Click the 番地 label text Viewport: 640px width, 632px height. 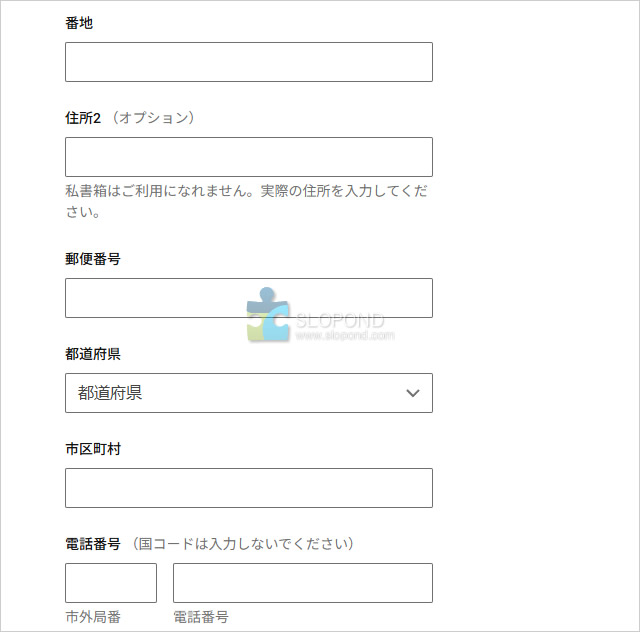coord(79,23)
